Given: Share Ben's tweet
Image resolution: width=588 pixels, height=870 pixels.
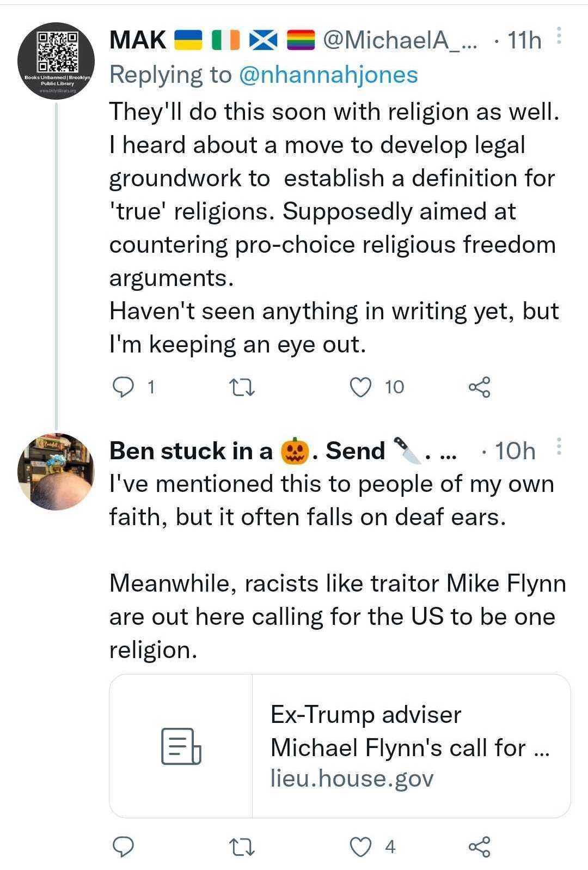Looking at the screenshot, I should (479, 847).
